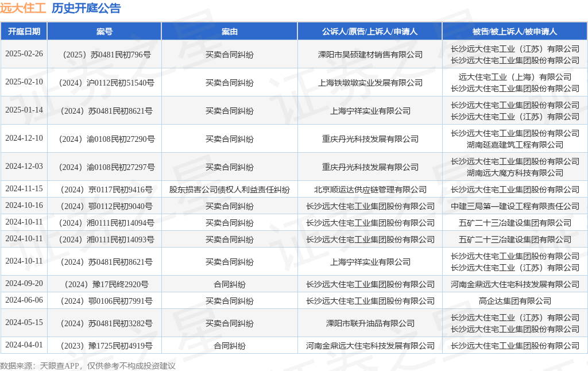Screen dimensions: 588x371
Task: Click defendant 河南金鼎远大住宅科技发展有限公司 in 2024-09-20 row
Action: pyautogui.click(x=515, y=284)
